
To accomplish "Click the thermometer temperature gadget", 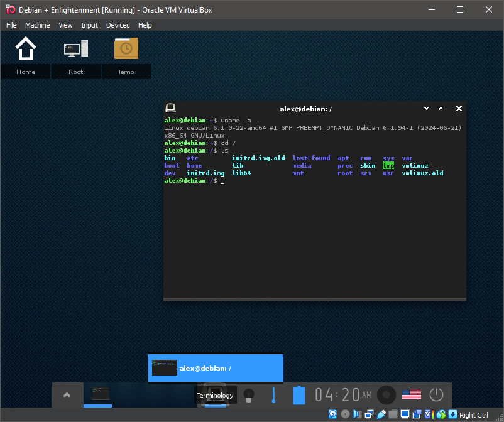I will point(273,395).
